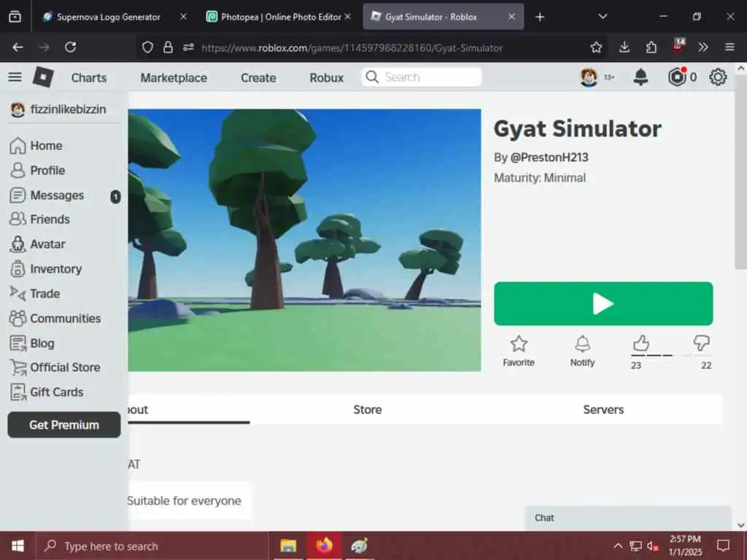This screenshot has width=747, height=560.
Task: Open the Firefox application menu
Action: 729,47
